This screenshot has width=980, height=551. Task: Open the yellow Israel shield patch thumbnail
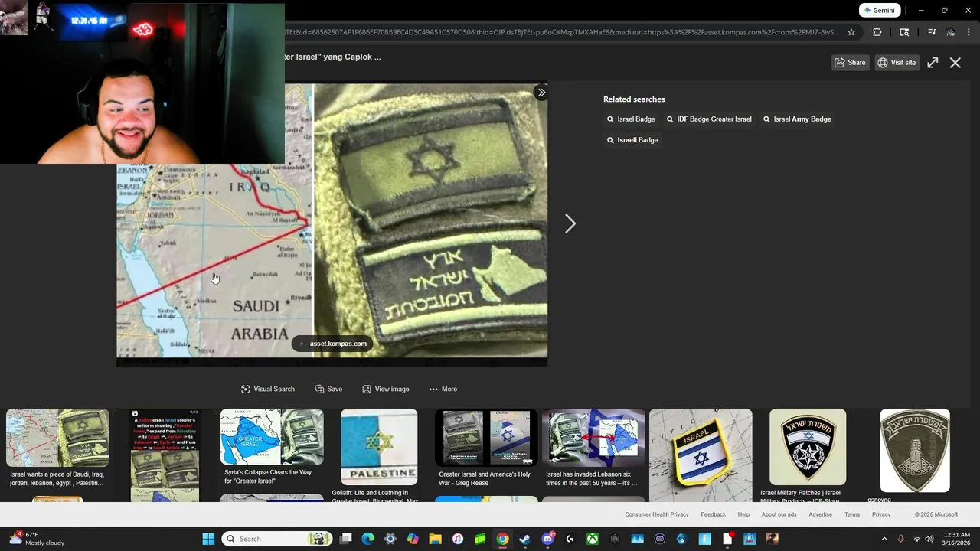pyautogui.click(x=701, y=455)
